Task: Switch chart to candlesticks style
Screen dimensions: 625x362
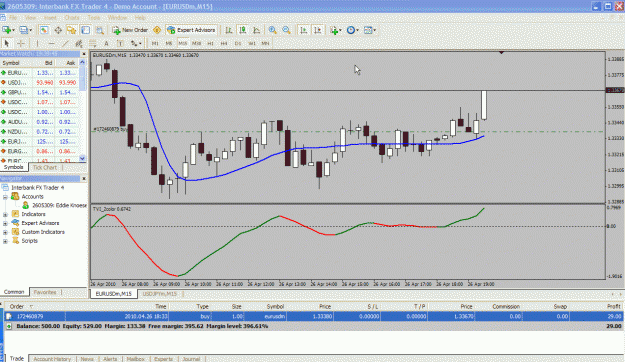Action: tap(243, 30)
